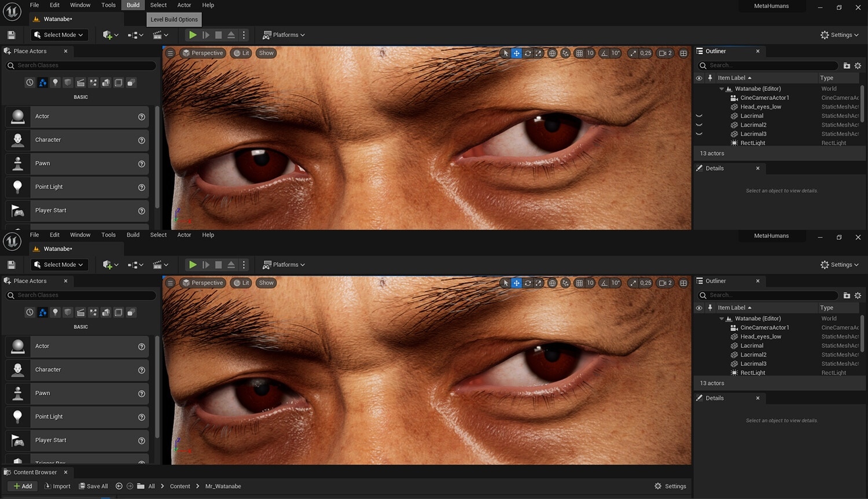Click the Search Classes field in upper Place Actors

click(81, 65)
